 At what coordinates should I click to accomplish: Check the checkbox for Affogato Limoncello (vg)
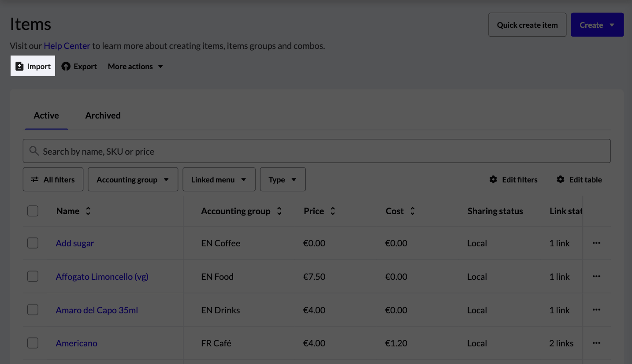click(33, 276)
